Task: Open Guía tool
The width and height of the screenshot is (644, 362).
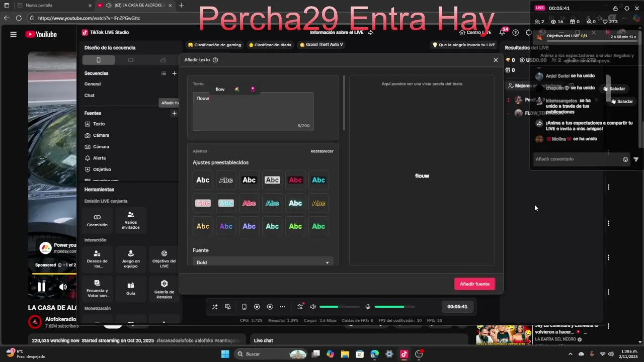Action: (130, 289)
